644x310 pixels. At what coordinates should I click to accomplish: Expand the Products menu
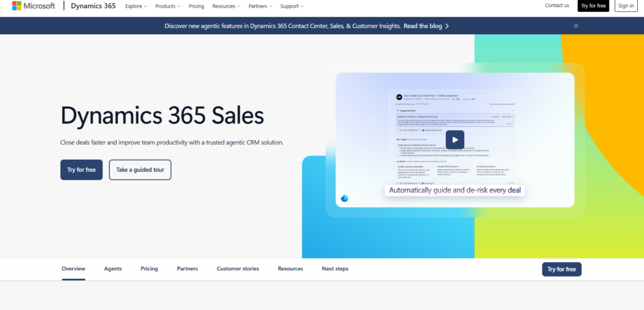click(x=167, y=6)
